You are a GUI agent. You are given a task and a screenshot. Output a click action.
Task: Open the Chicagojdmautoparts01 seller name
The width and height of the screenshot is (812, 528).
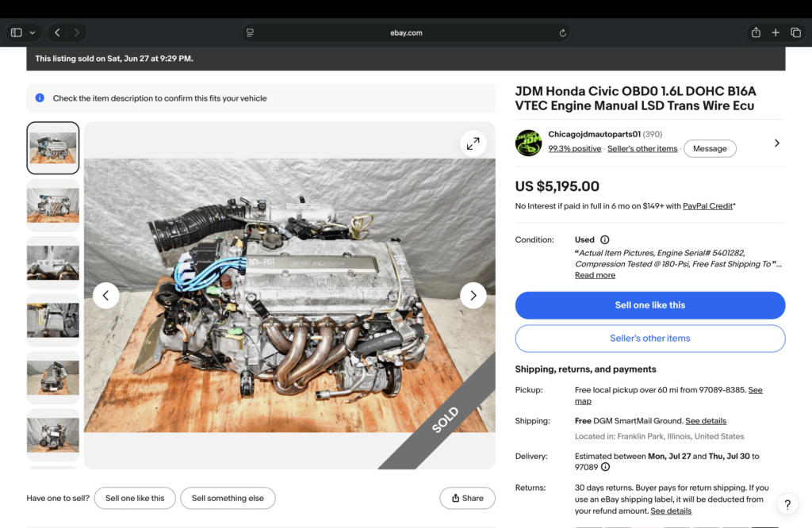pyautogui.click(x=594, y=134)
